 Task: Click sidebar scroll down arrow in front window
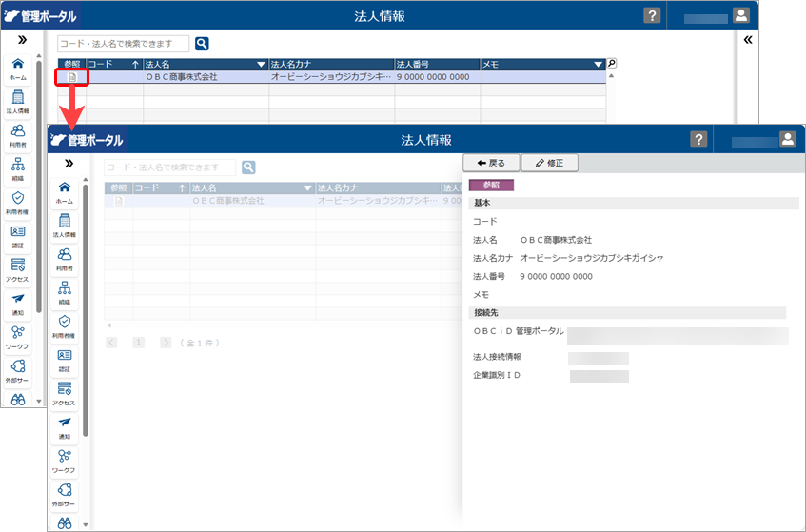pyautogui.click(x=86, y=524)
